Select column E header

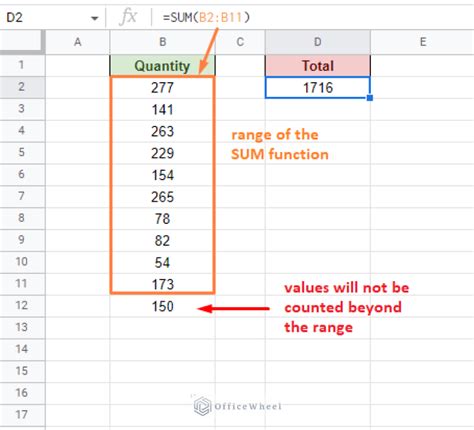[x=422, y=42]
